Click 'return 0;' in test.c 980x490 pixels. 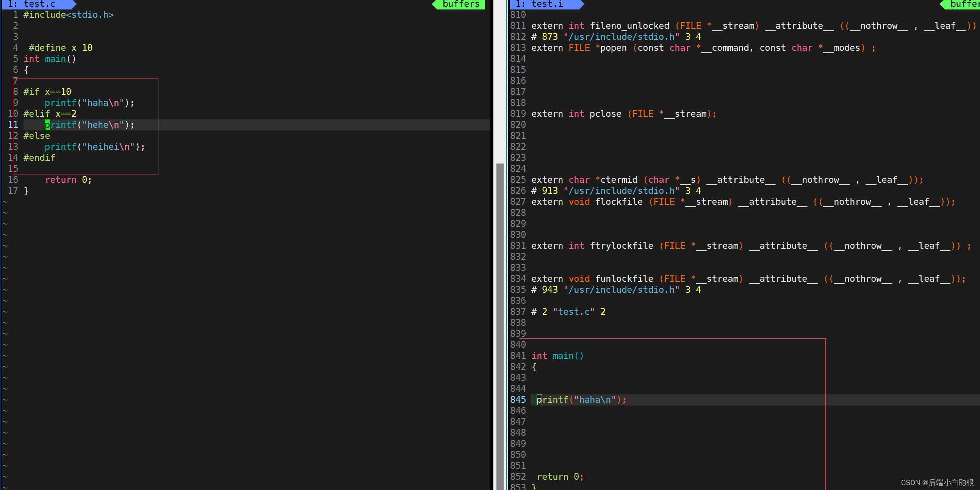tap(69, 180)
